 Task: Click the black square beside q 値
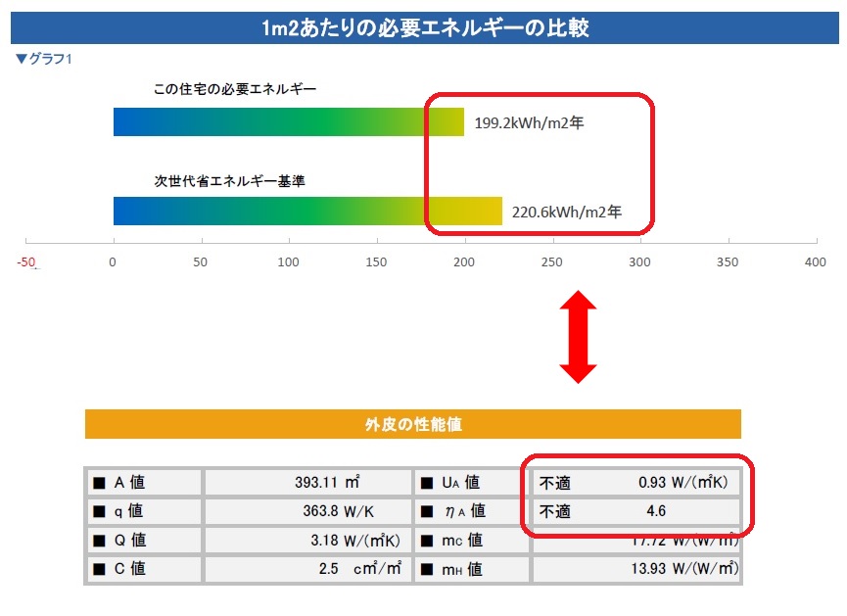(99, 511)
